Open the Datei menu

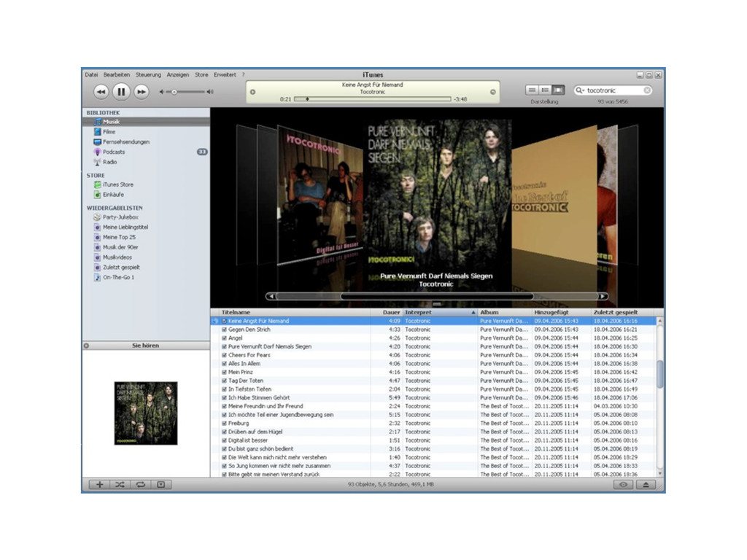point(91,75)
